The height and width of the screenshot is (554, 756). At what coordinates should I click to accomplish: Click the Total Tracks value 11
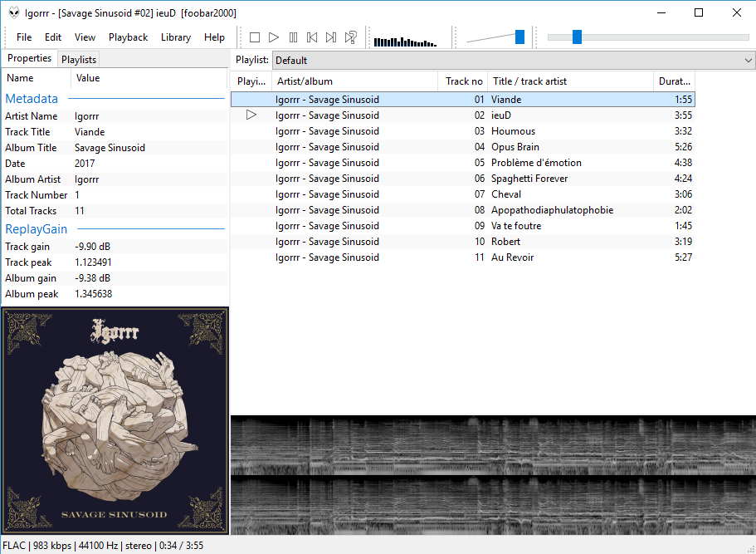tap(80, 211)
